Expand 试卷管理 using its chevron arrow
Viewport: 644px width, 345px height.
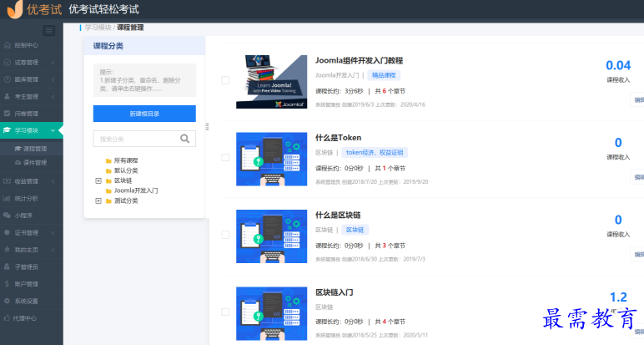(53, 63)
